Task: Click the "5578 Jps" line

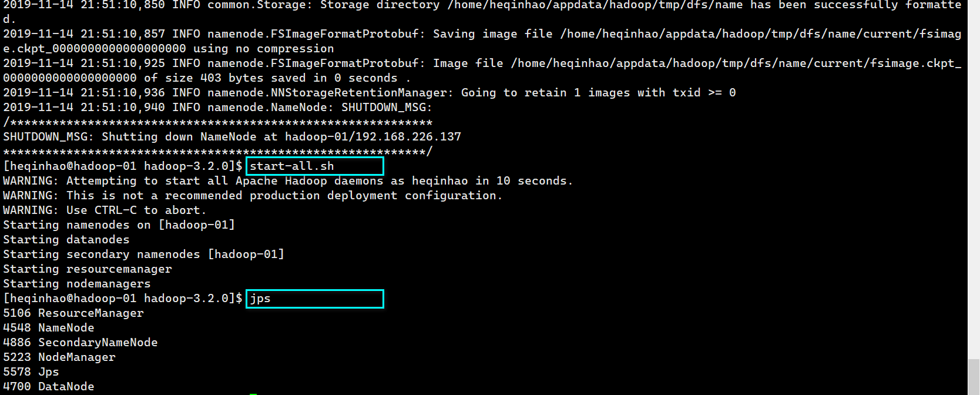Action: pos(31,372)
